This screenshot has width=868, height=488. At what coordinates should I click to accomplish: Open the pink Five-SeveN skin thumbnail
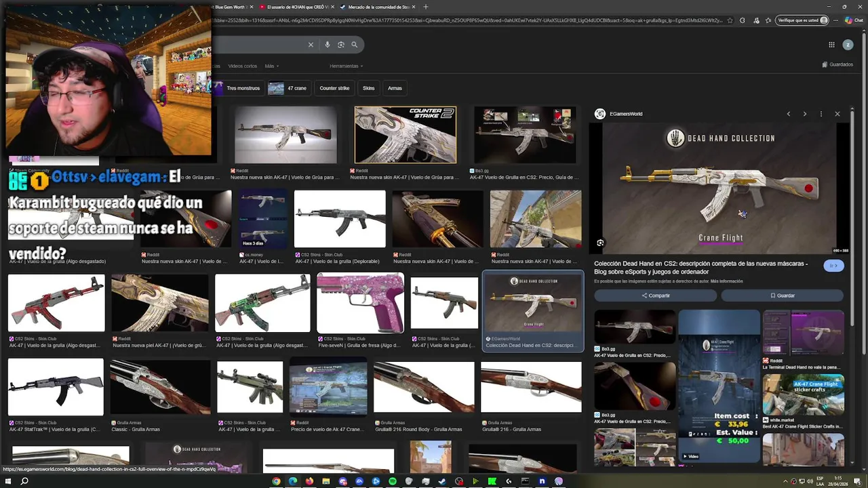coord(360,303)
